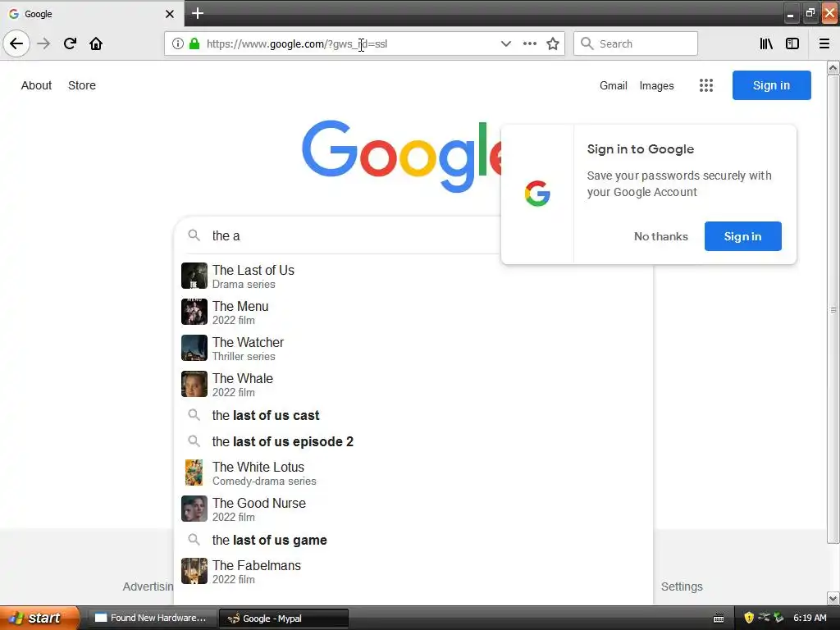Select The Menu 2022 film suggestion

coord(413,313)
